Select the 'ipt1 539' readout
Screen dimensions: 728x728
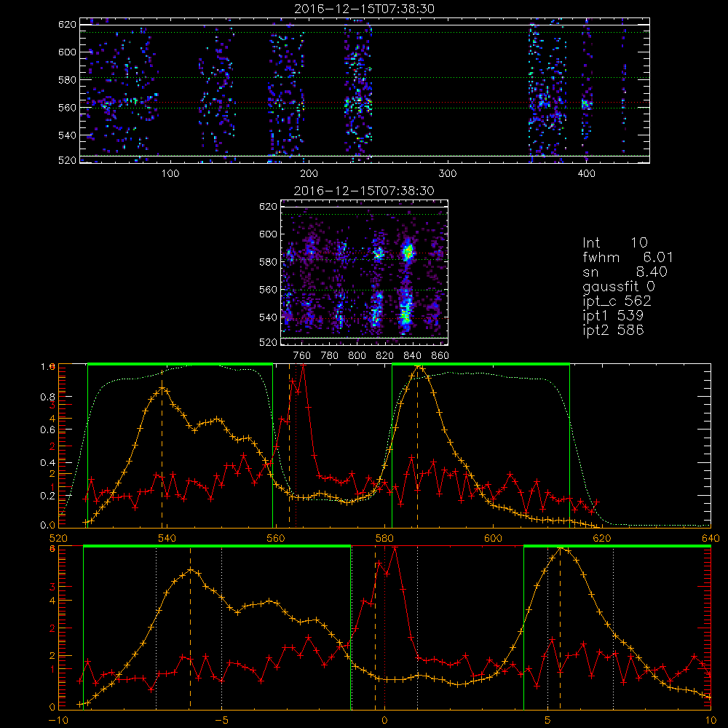tap(613, 316)
